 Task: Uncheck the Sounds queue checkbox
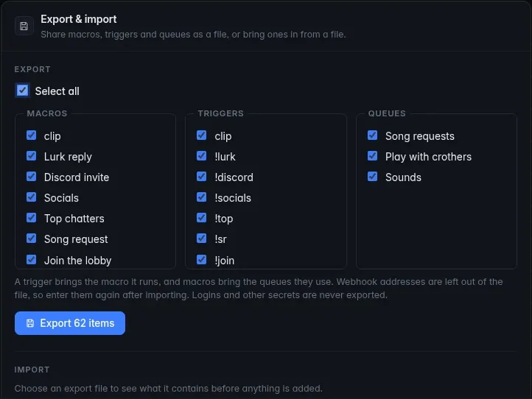(x=373, y=177)
